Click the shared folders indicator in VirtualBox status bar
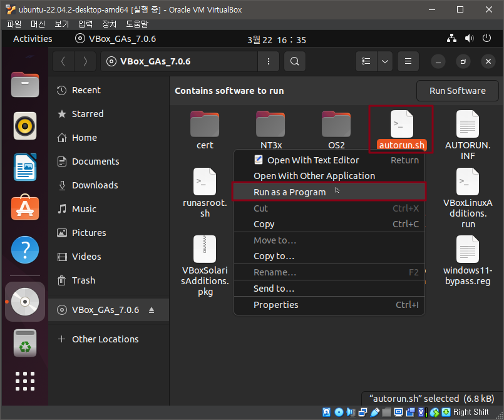Screen dimensions: 504x420 (387, 412)
